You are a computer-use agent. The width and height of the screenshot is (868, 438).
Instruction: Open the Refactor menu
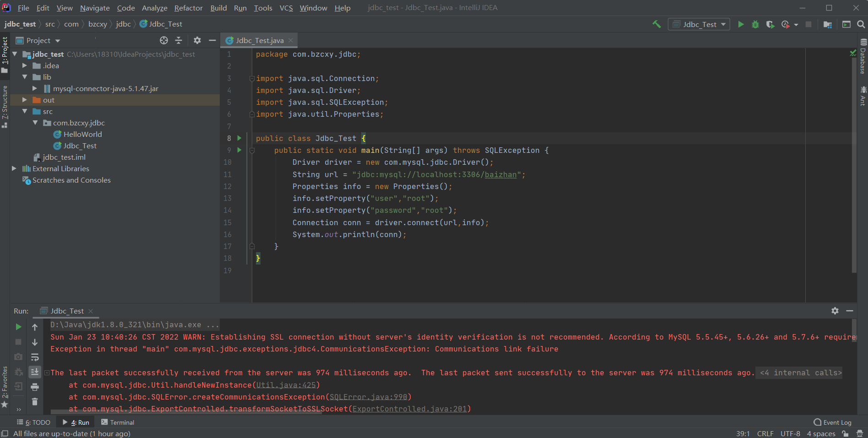pos(188,8)
